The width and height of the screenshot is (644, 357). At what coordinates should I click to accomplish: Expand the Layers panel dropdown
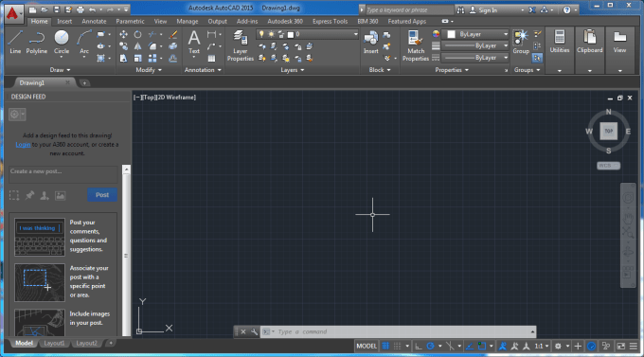click(293, 70)
